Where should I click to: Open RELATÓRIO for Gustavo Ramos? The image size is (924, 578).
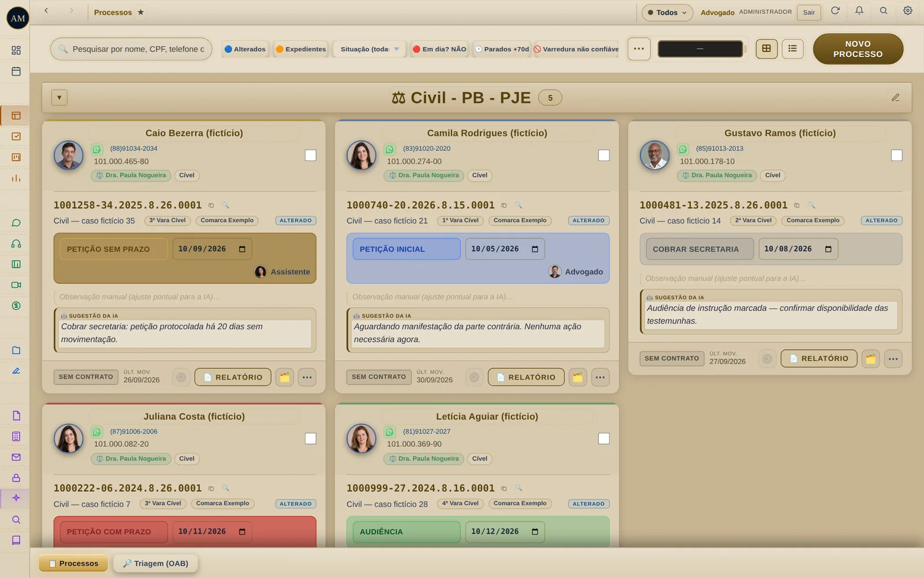(819, 359)
